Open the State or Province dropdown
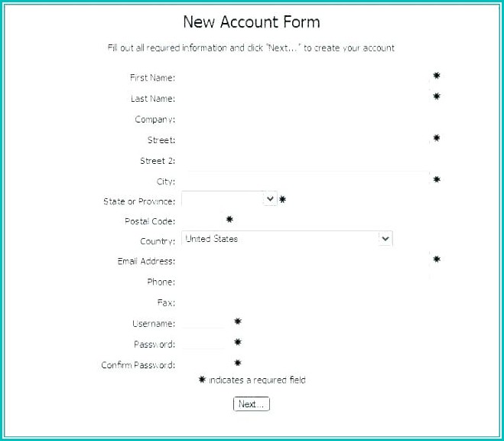The height and width of the screenshot is (441, 504). (229, 199)
